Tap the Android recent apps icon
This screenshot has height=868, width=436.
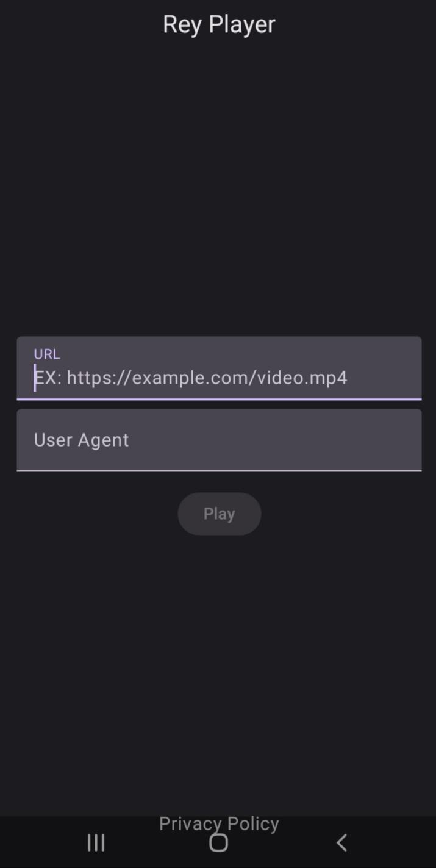(96, 842)
